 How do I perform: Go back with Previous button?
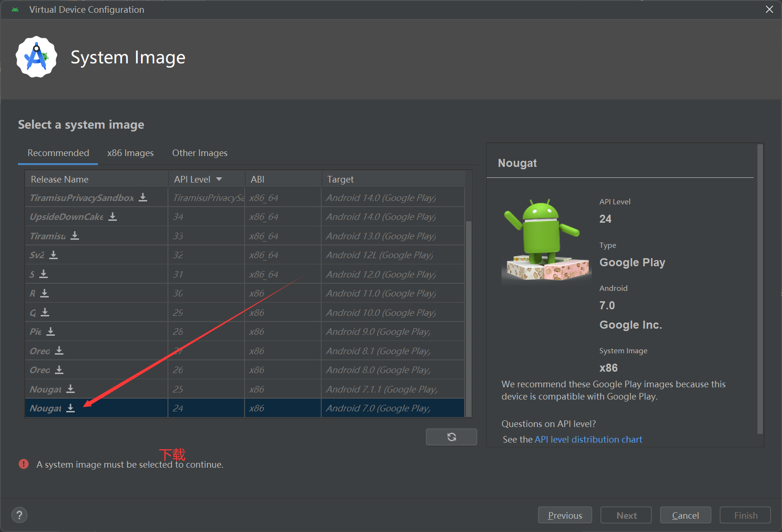(x=565, y=515)
